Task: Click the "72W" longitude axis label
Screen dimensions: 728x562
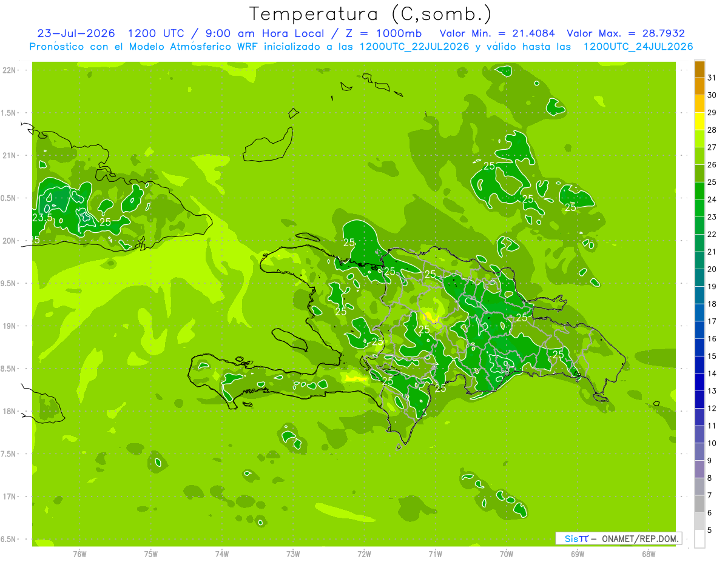Action: [364, 554]
